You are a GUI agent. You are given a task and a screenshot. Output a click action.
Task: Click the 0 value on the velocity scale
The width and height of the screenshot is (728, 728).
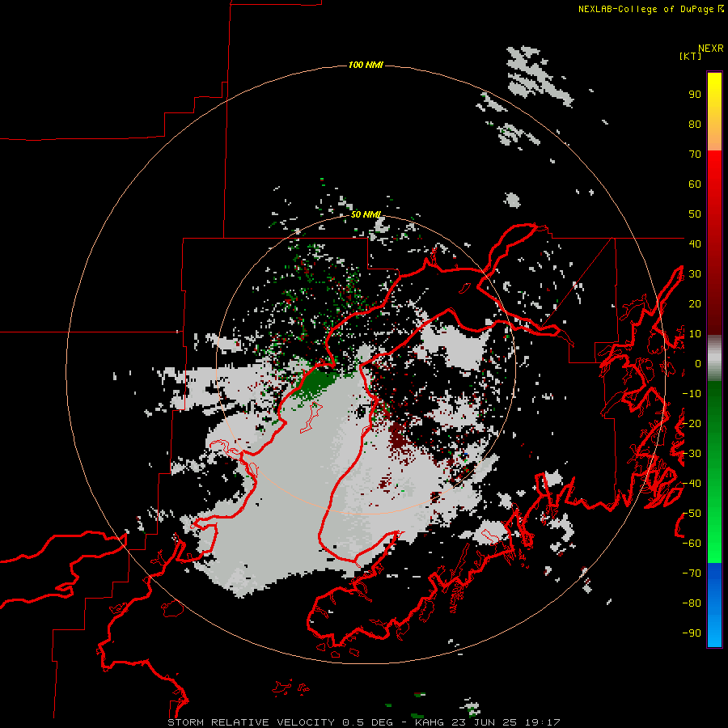coord(698,364)
